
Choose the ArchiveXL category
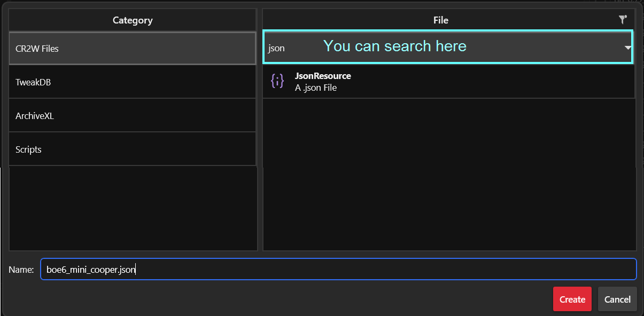133,116
